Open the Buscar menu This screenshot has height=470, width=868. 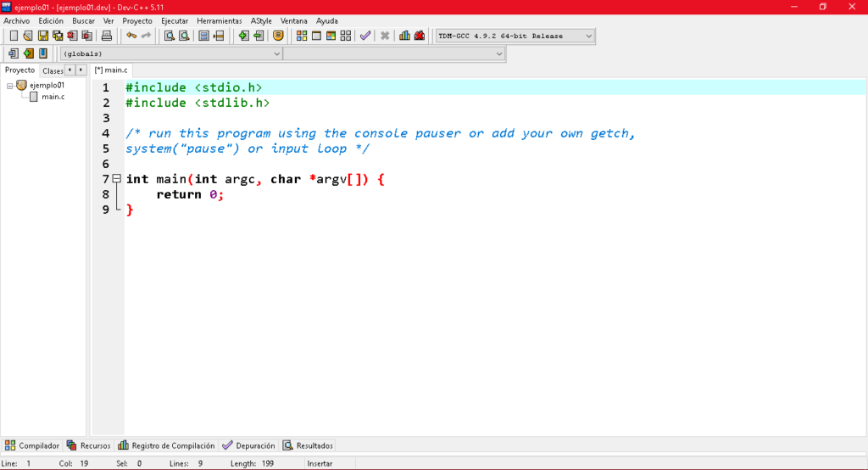click(x=84, y=21)
